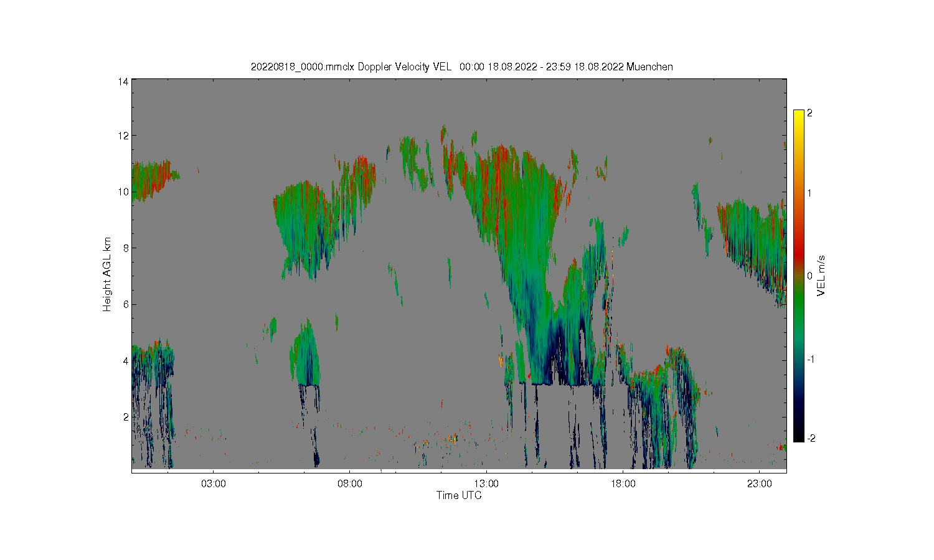Click the '08:00' time tick label
This screenshot has height=560, width=934.
point(350,483)
